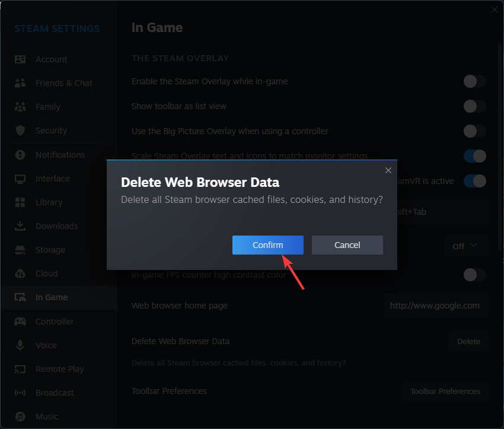Open the Library settings section
Image resolution: width=504 pixels, height=429 pixels.
coord(59,202)
